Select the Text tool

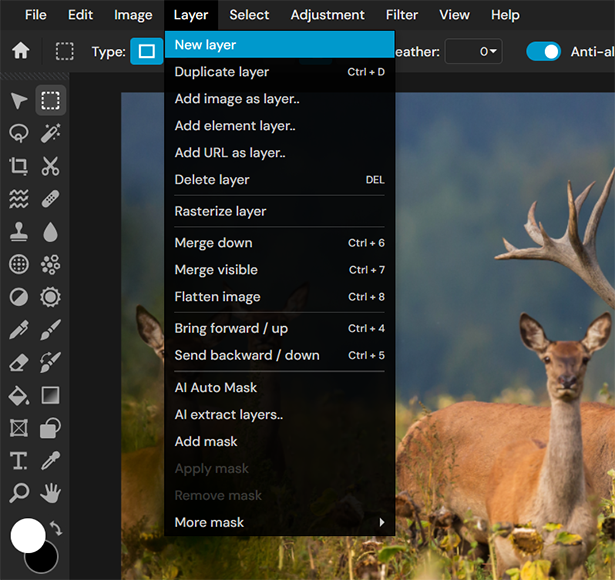tap(18, 461)
